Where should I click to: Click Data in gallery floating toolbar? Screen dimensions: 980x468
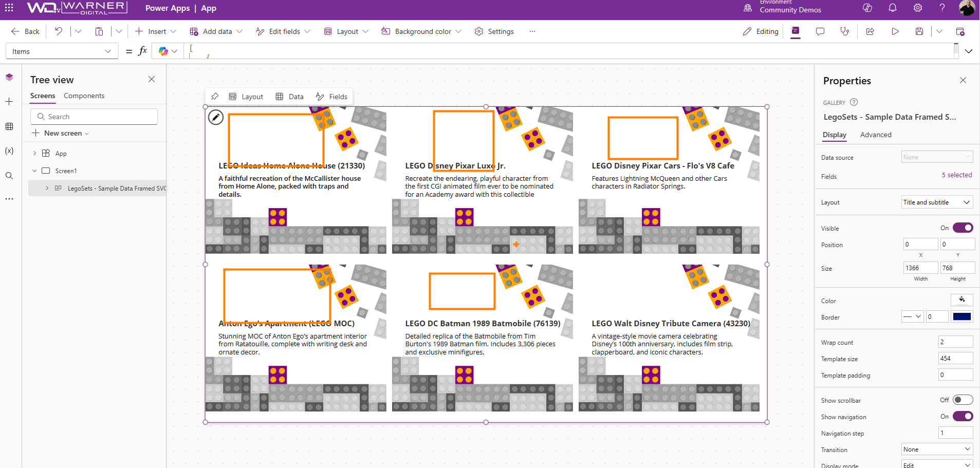coord(290,97)
